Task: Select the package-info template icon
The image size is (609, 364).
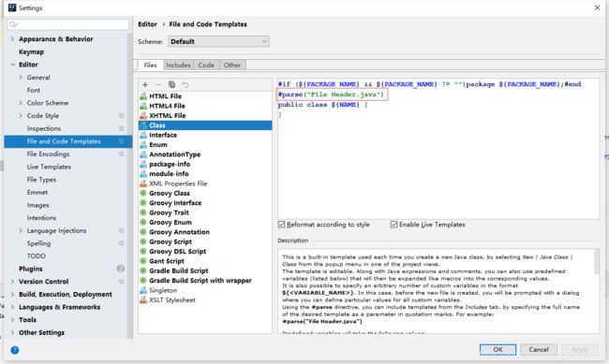Action: click(143, 164)
